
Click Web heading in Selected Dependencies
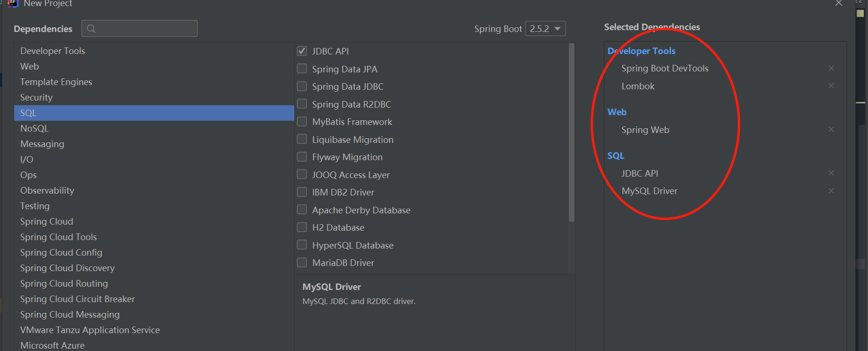coord(617,112)
